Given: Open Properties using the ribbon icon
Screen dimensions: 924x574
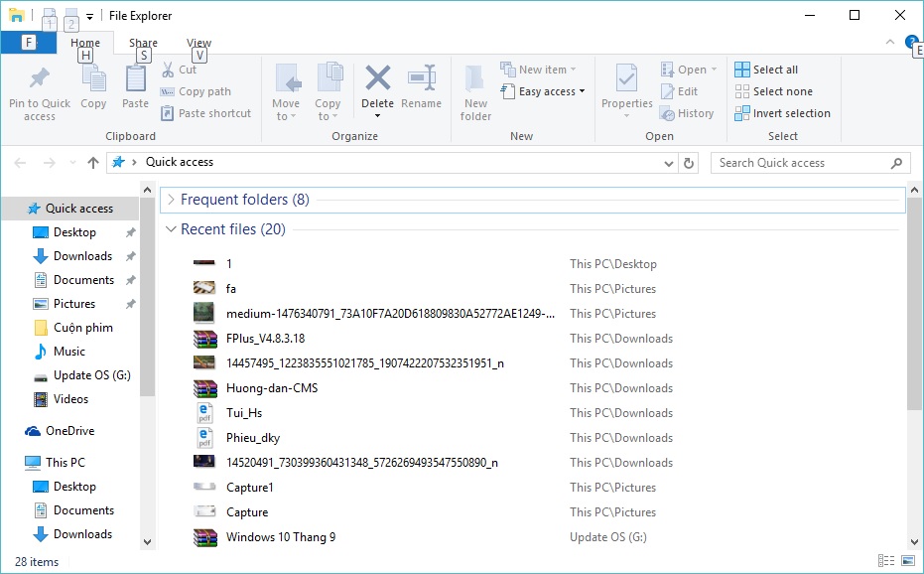Looking at the screenshot, I should (x=626, y=89).
